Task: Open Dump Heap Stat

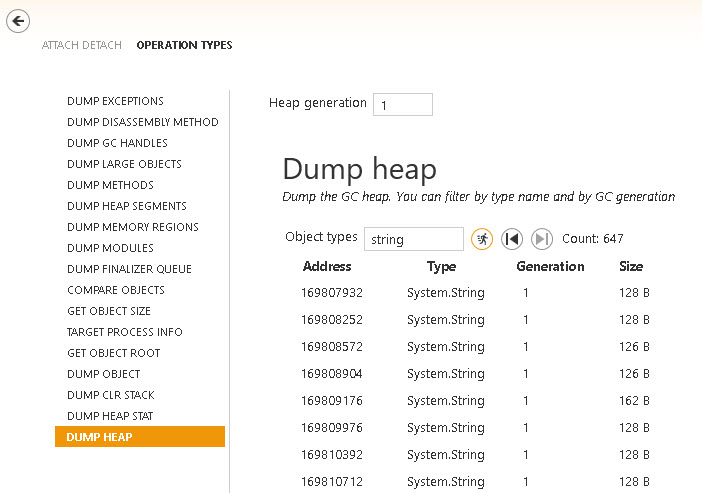Action: pyautogui.click(x=110, y=416)
